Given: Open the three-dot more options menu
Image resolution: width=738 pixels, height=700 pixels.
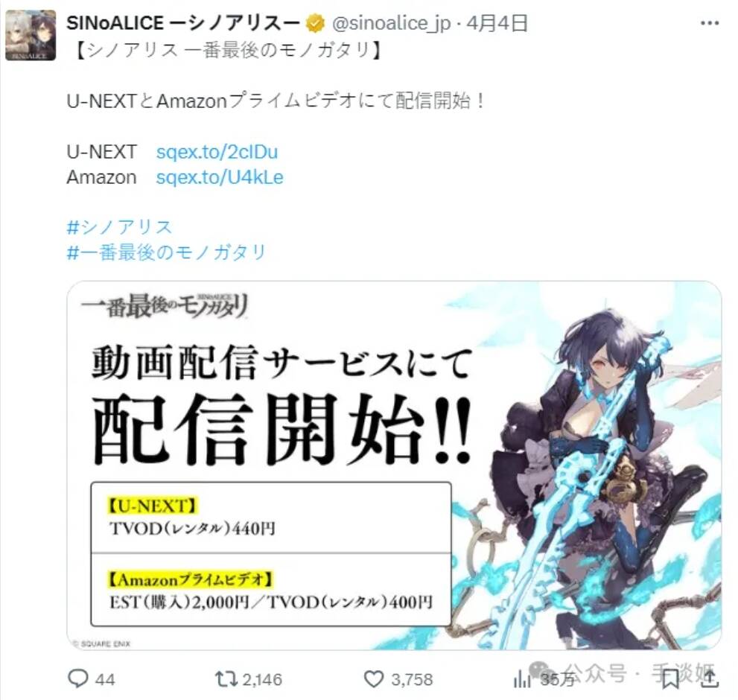Looking at the screenshot, I should coord(710,22).
